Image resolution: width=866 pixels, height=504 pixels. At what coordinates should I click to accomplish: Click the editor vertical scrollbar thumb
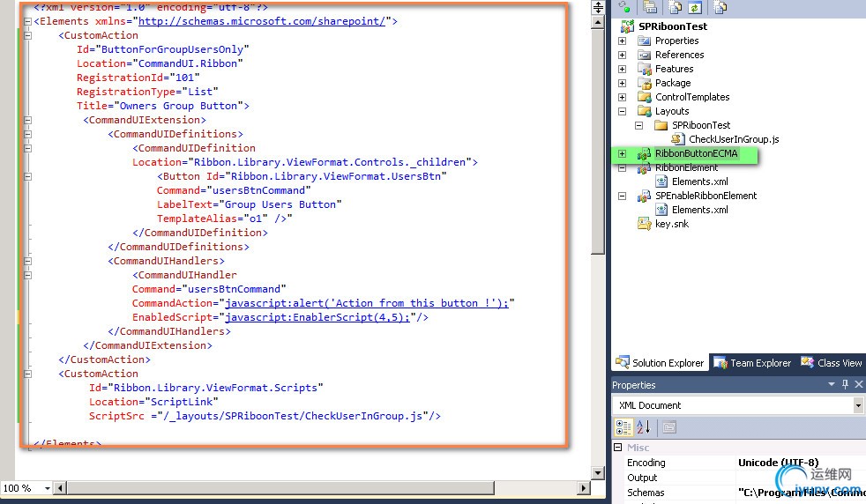pos(598,141)
